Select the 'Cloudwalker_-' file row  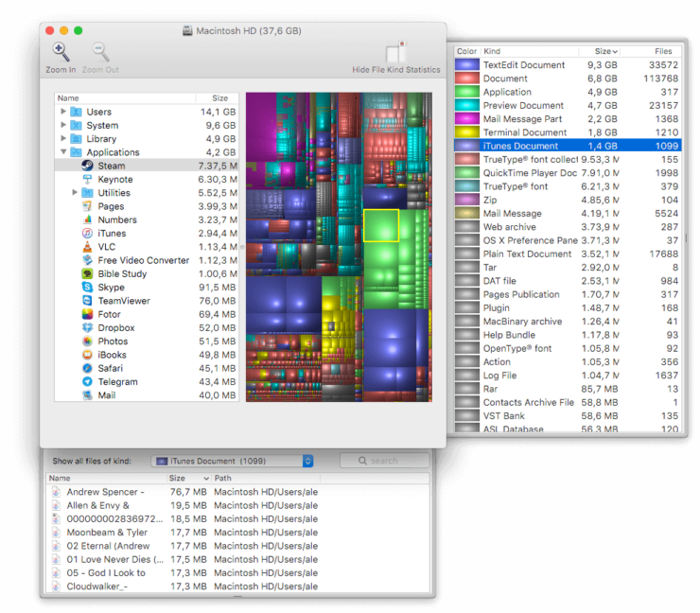238,587
